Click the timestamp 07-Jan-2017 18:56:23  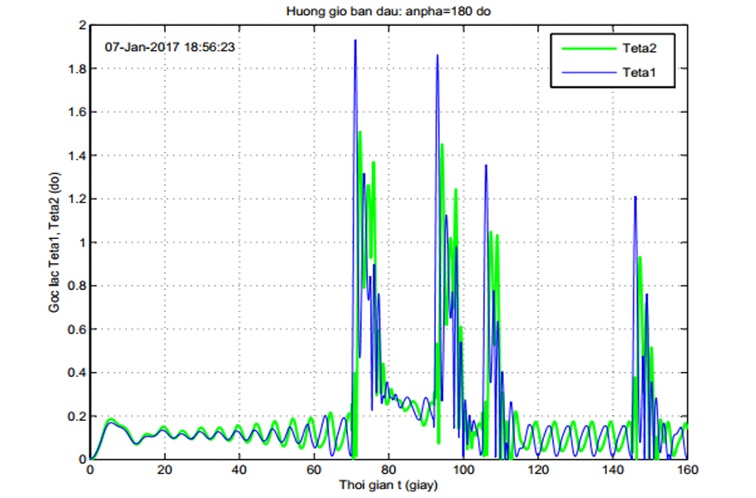pos(170,47)
